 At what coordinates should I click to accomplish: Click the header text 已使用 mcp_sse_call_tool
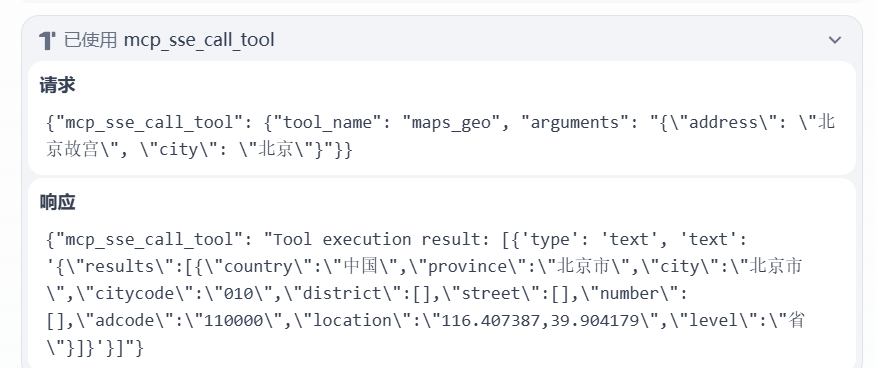(x=169, y=40)
